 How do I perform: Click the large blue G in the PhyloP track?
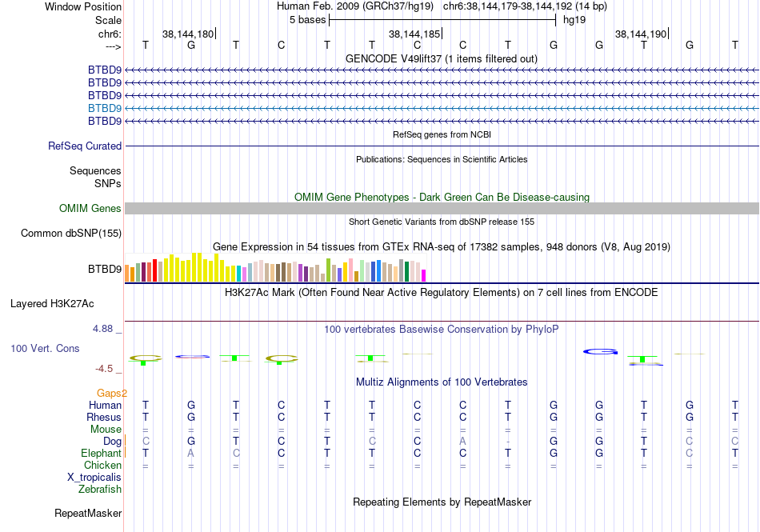601,352
